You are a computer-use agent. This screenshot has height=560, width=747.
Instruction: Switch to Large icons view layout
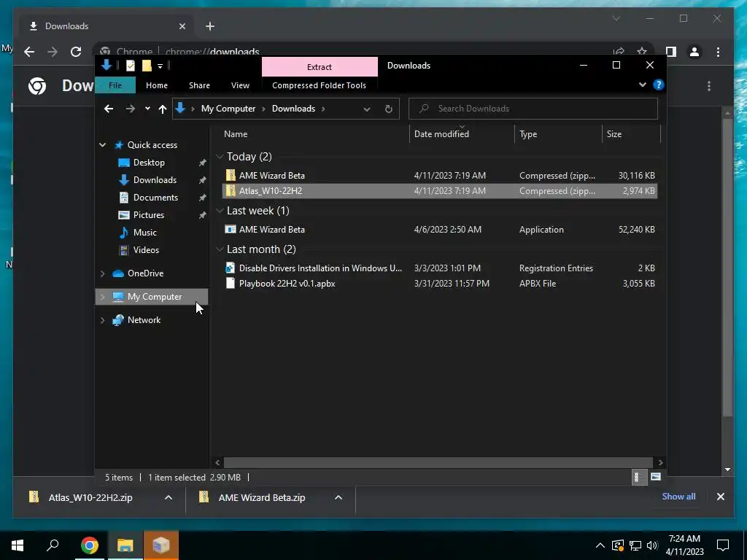coord(656,477)
